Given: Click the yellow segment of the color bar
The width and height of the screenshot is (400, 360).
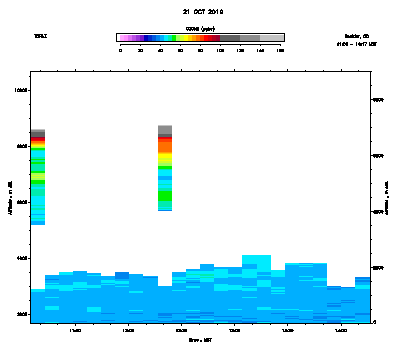Looking at the screenshot, I should pos(186,38).
